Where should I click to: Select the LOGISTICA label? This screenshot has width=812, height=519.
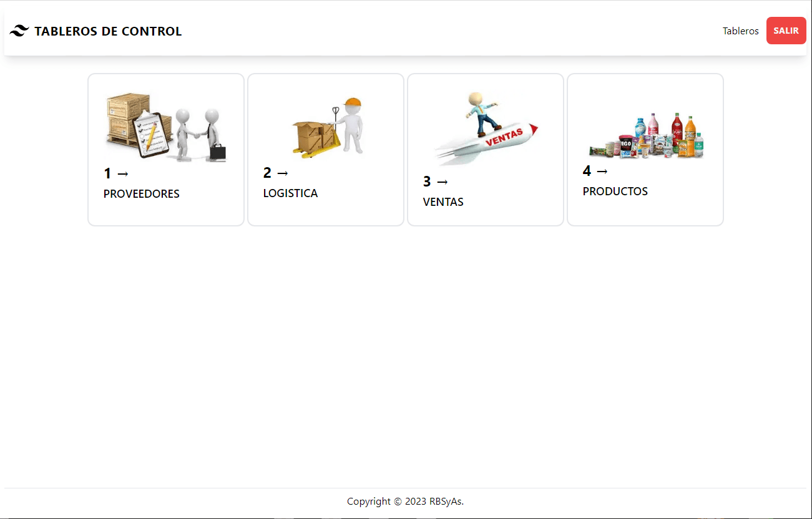click(x=290, y=193)
